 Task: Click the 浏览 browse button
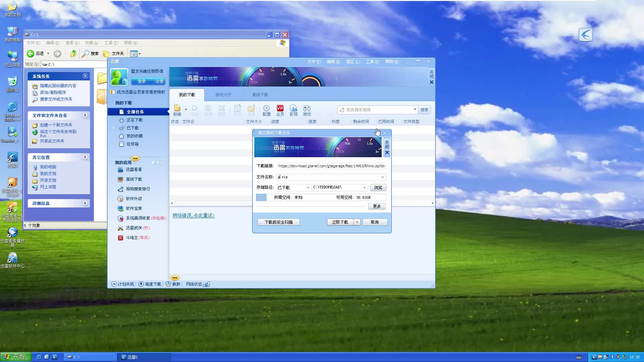(378, 188)
